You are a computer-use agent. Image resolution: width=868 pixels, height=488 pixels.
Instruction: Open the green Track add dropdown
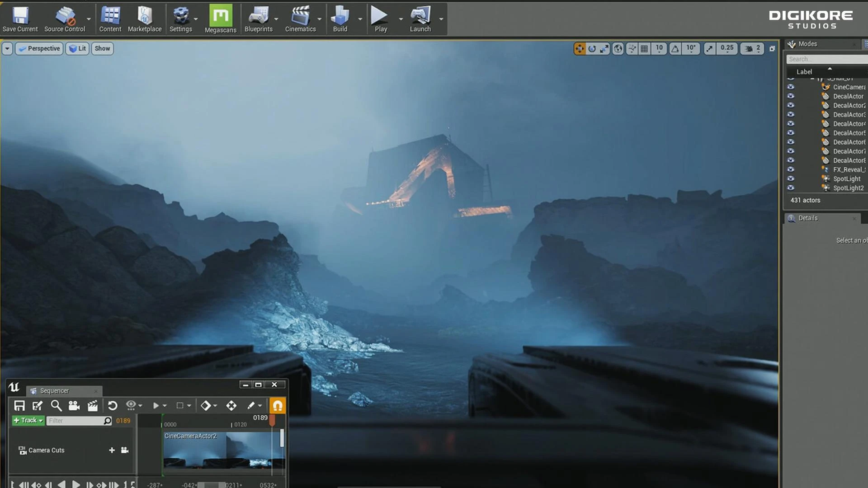click(28, 420)
